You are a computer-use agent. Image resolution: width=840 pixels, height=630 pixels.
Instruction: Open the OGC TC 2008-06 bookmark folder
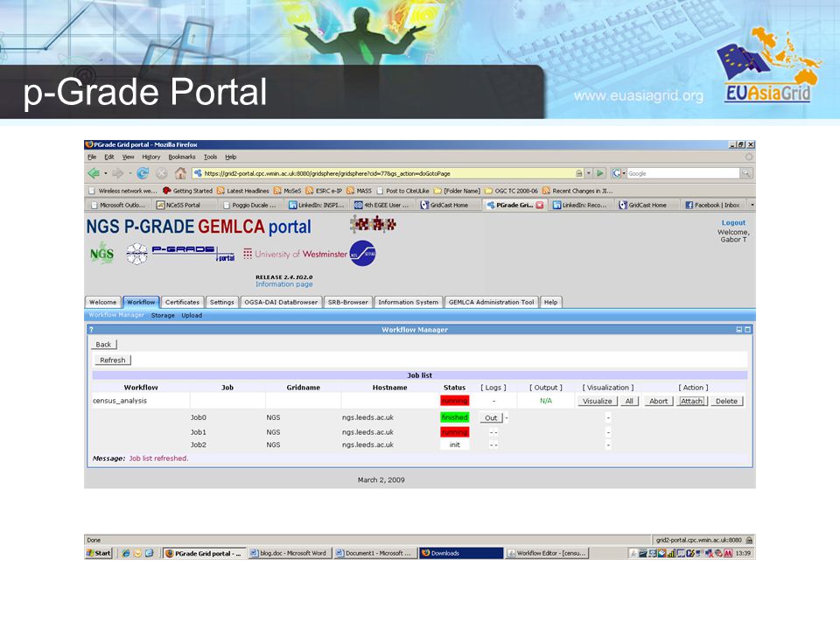pyautogui.click(x=511, y=191)
